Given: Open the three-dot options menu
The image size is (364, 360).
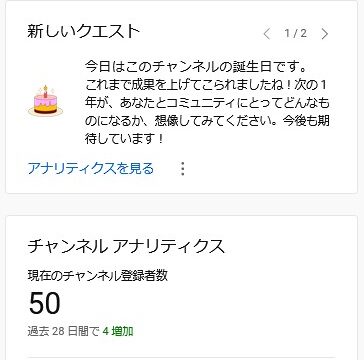Looking at the screenshot, I should tap(182, 169).
